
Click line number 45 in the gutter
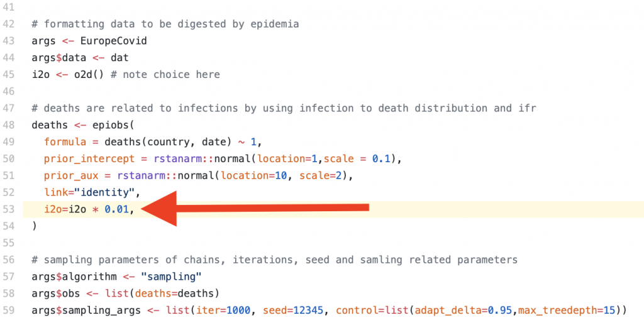click(9, 74)
